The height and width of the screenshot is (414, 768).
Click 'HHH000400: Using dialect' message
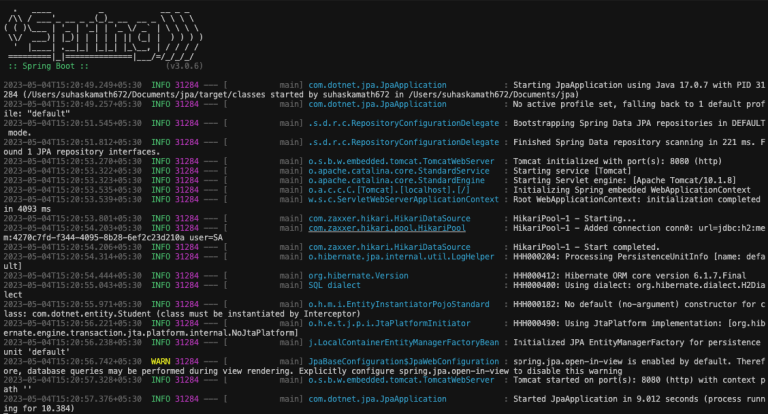coord(572,285)
